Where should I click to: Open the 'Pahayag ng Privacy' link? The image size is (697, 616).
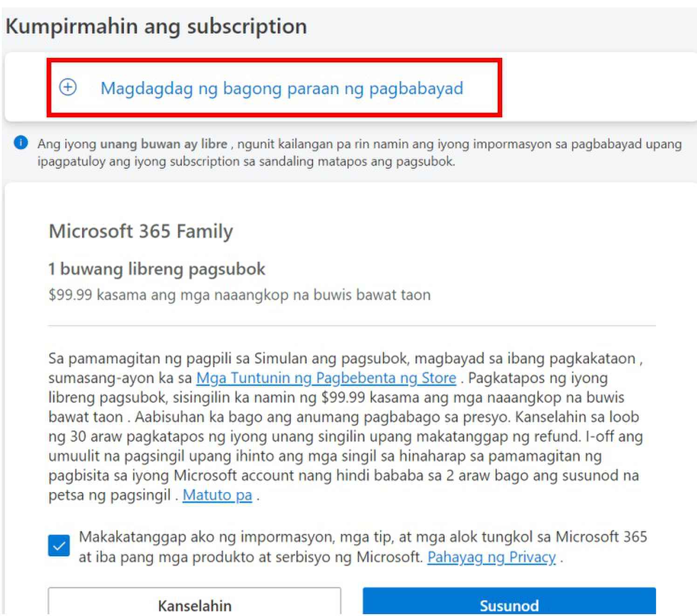(x=492, y=557)
